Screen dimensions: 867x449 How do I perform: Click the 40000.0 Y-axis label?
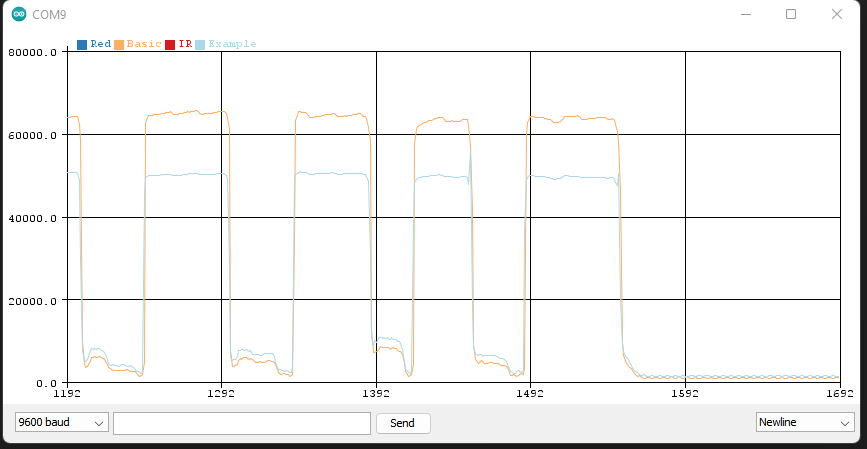tap(34, 218)
